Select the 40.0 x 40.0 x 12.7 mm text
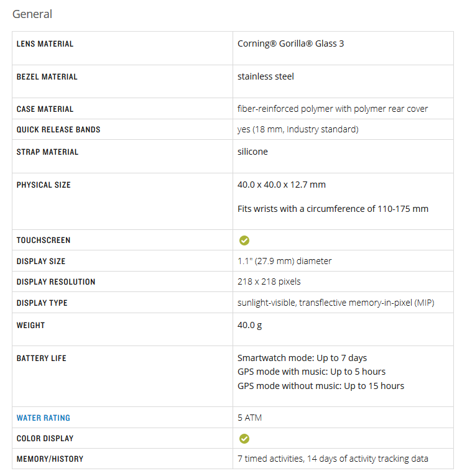462x476 pixels. [x=281, y=185]
